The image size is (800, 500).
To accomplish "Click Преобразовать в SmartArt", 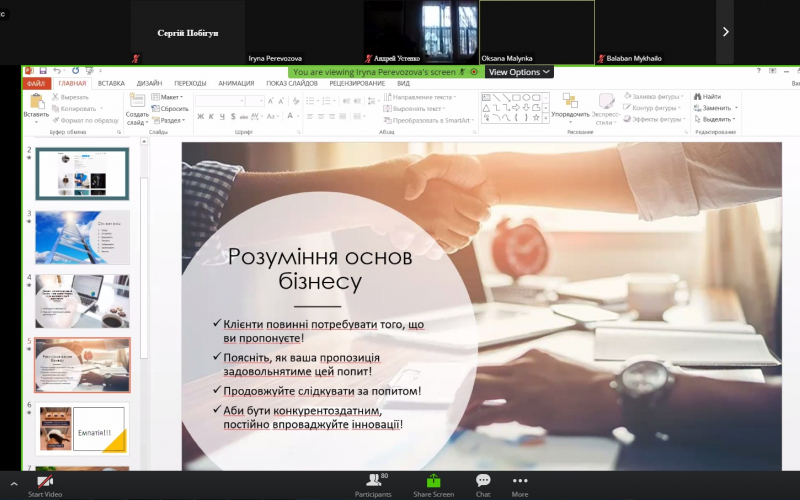I will coord(429,120).
